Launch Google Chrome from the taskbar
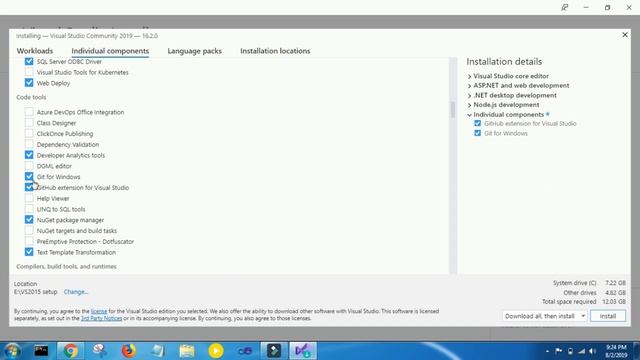 click(x=70, y=351)
